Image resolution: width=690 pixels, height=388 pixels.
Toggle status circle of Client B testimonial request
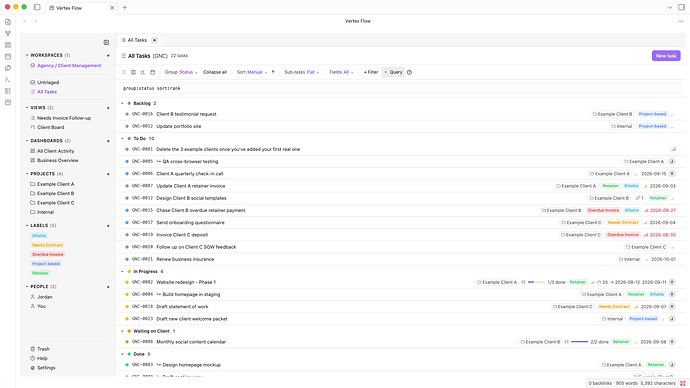[127, 114]
